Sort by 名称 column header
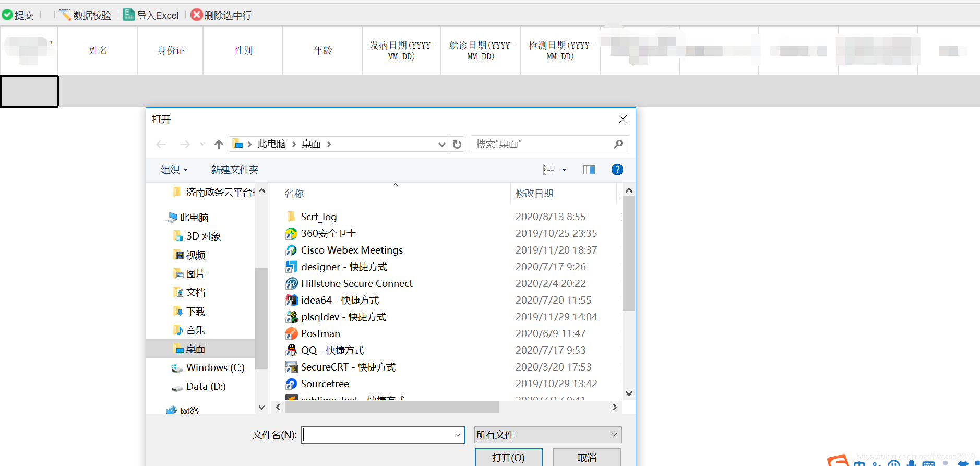The width and height of the screenshot is (980, 466). (294, 194)
